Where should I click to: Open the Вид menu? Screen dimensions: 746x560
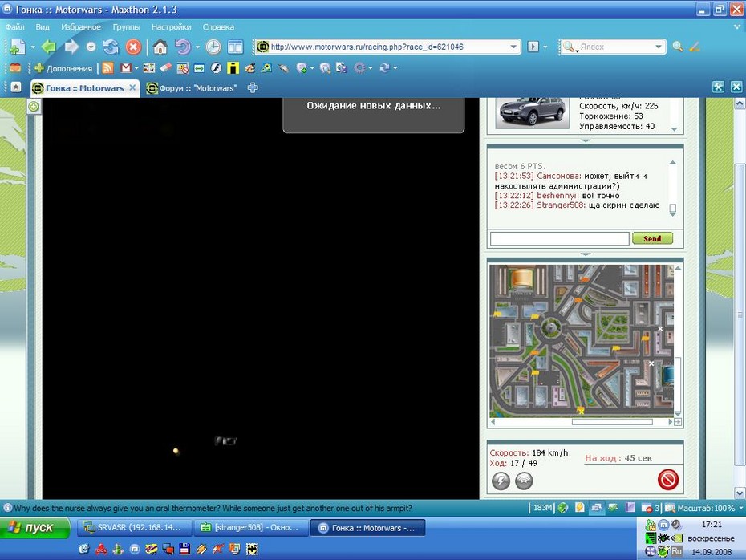click(43, 27)
